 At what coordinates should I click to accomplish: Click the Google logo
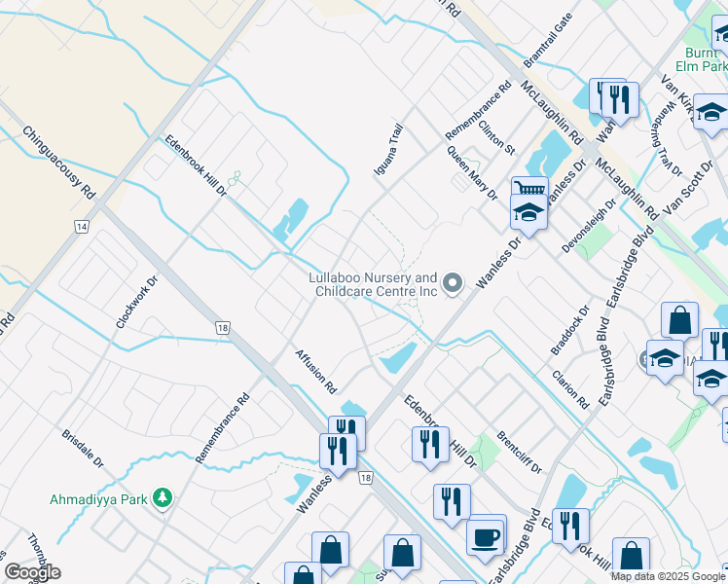click(x=32, y=571)
